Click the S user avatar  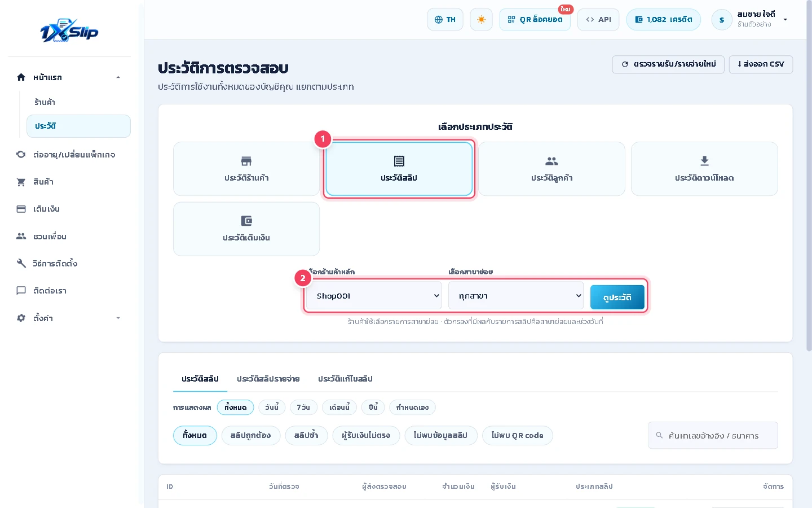pos(722,20)
